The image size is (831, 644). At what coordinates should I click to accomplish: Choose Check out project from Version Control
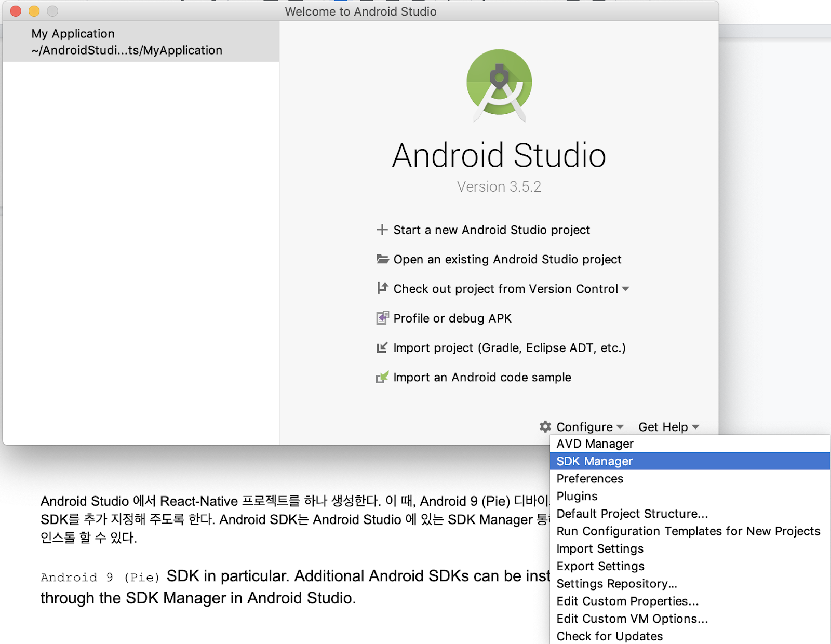click(506, 289)
